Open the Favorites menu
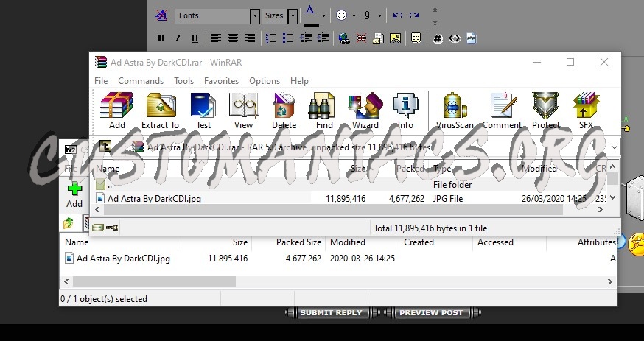 [221, 81]
